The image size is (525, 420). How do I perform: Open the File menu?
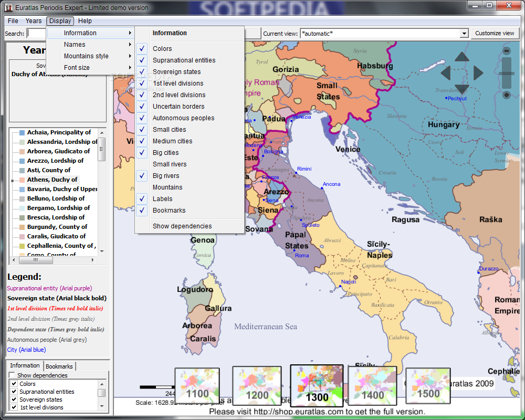click(x=13, y=21)
